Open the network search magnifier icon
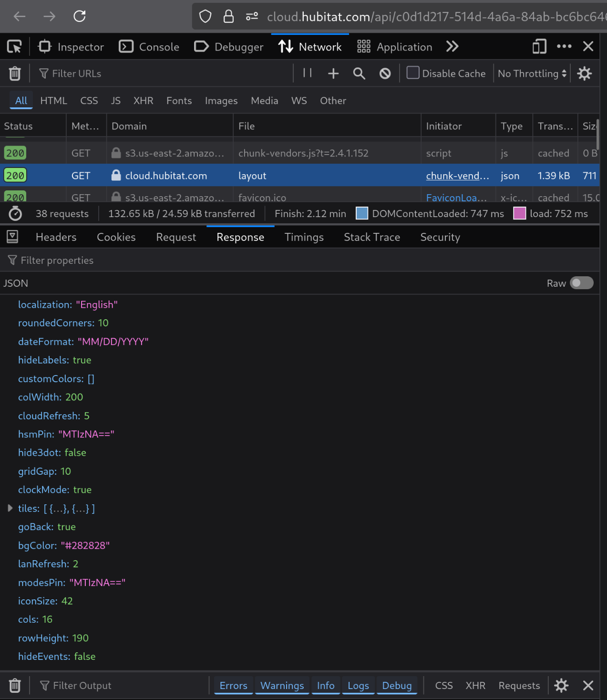 tap(359, 73)
